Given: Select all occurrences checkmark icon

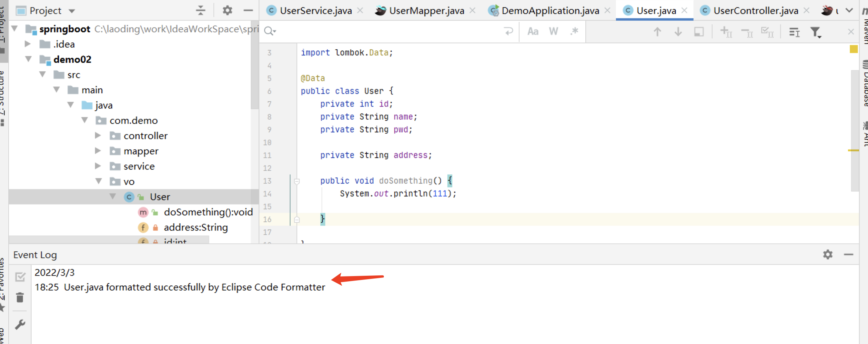Looking at the screenshot, I should [x=767, y=32].
